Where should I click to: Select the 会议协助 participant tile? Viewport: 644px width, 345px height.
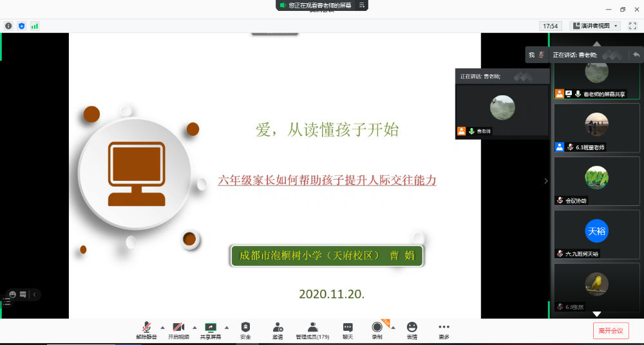[x=597, y=181]
